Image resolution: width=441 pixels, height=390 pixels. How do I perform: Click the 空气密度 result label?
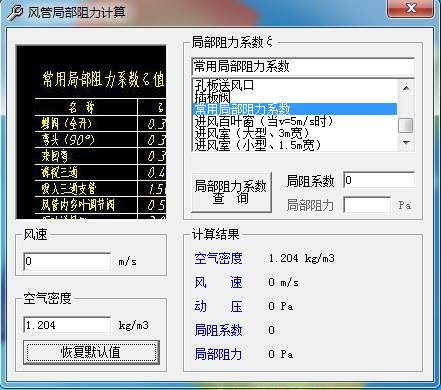(x=218, y=258)
